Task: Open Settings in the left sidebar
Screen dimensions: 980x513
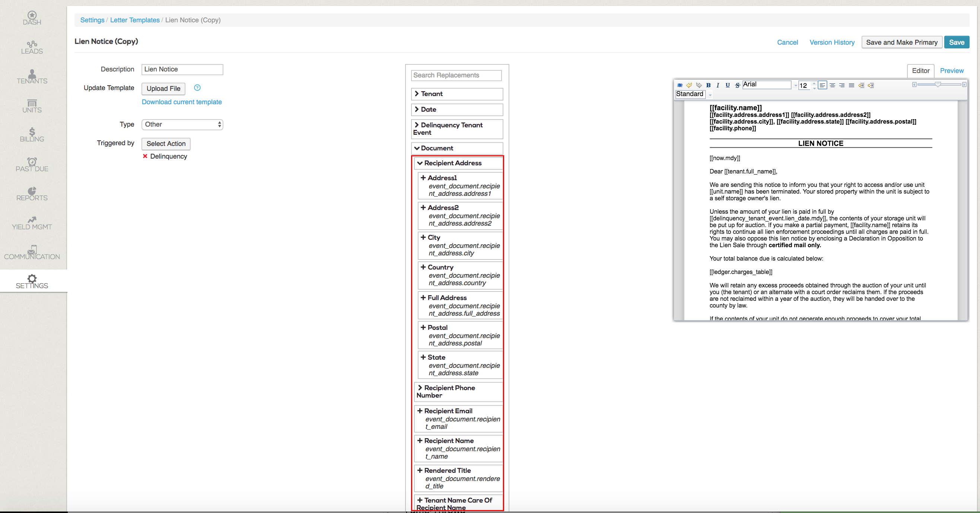Action: click(32, 281)
